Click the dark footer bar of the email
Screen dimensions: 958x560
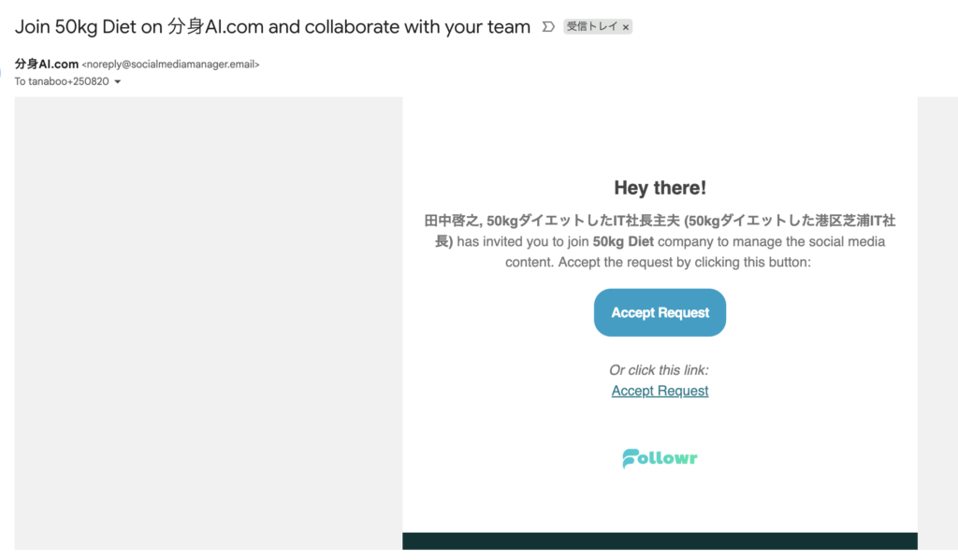tap(660, 541)
